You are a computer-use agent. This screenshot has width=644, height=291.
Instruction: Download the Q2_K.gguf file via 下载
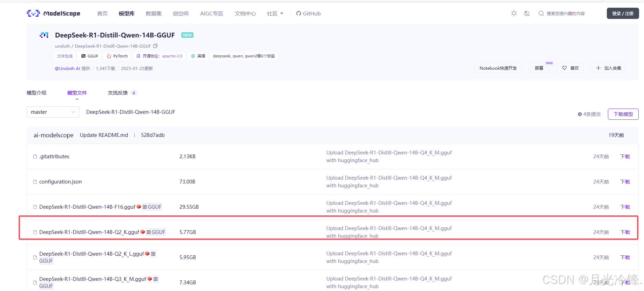pyautogui.click(x=625, y=232)
